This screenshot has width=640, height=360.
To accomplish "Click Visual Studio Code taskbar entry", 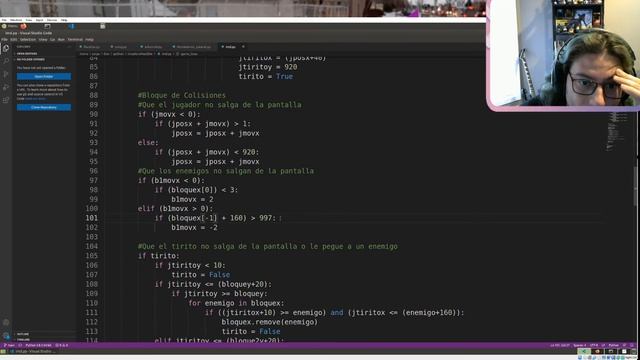I will click(33, 351).
